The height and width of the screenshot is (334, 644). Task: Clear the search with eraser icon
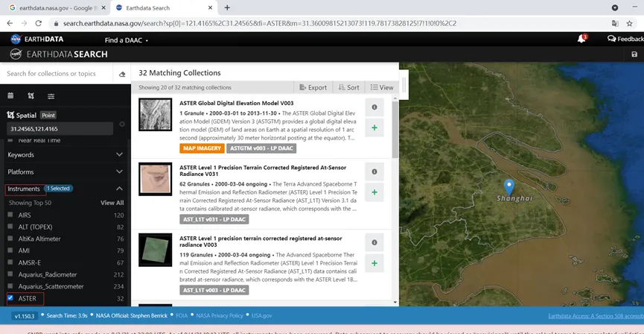tap(122, 74)
